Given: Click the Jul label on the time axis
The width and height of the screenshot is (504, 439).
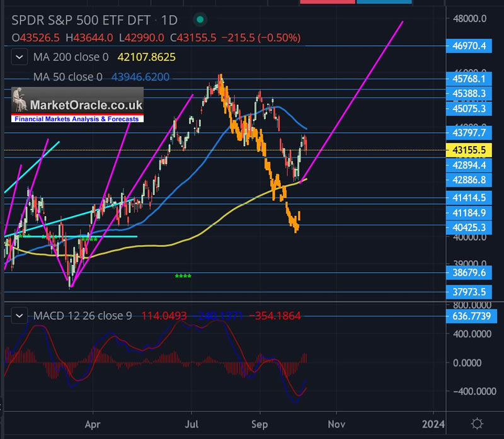Looking at the screenshot, I should [x=192, y=425].
